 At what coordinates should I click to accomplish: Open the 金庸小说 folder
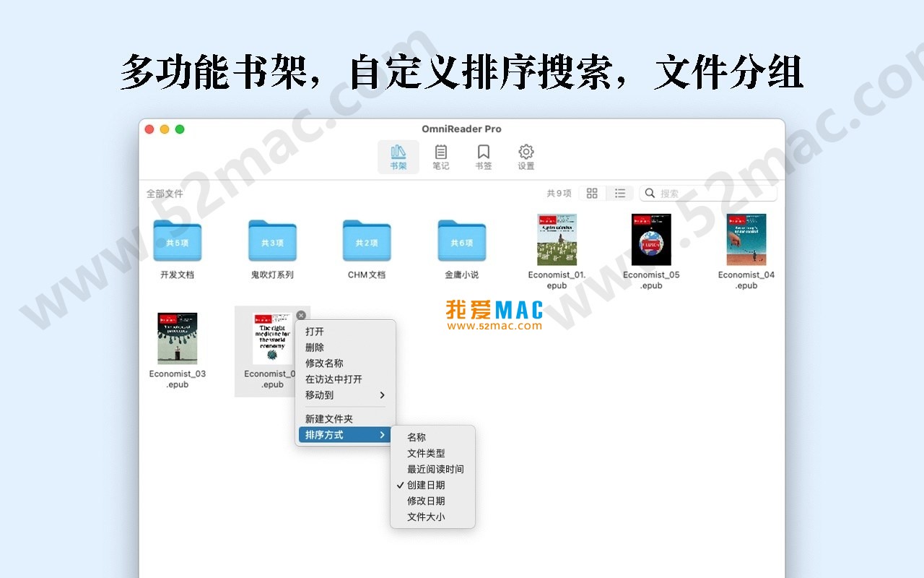point(460,241)
